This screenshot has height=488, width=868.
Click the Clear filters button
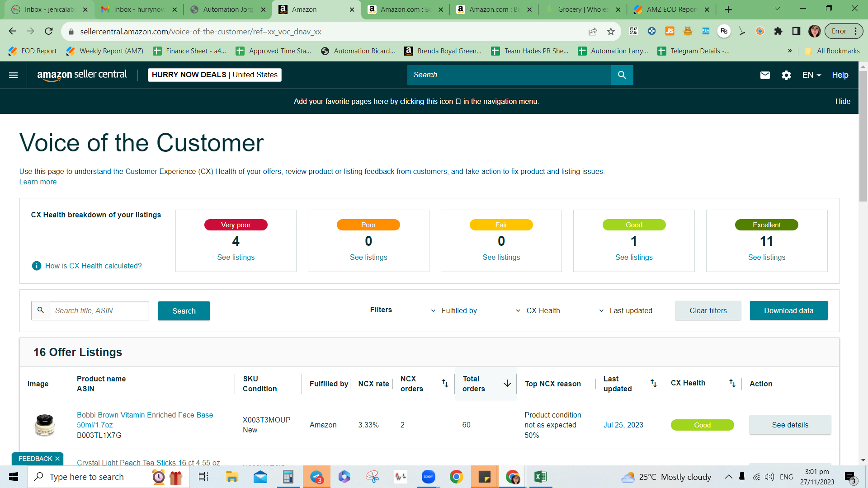click(x=708, y=310)
